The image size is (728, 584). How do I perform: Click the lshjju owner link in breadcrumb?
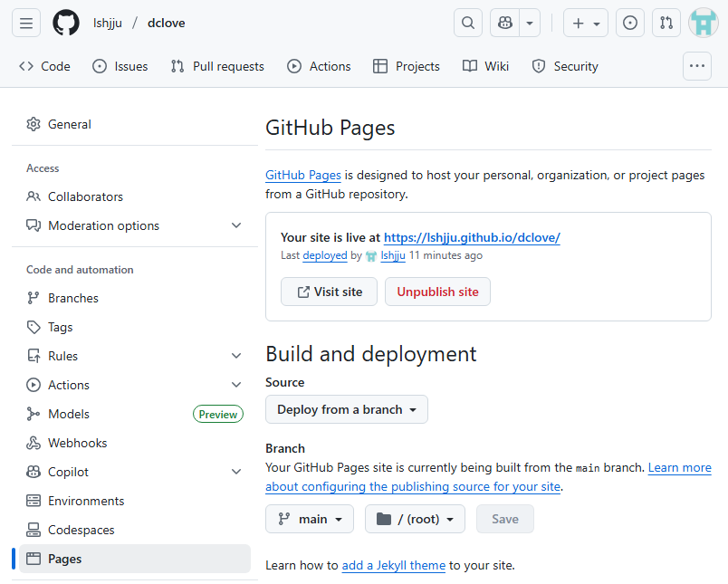(107, 23)
